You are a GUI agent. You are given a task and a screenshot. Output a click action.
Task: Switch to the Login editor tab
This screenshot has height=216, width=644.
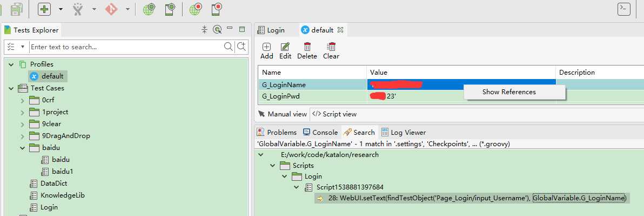pos(271,30)
